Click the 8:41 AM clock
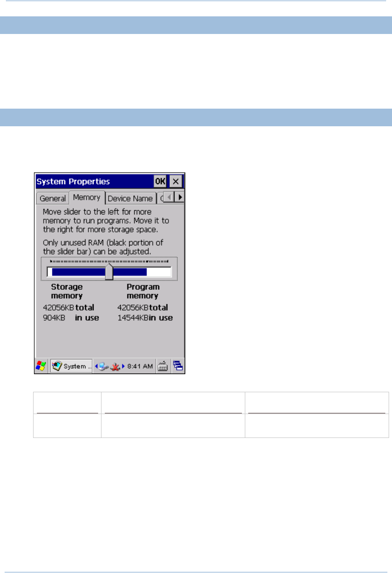This screenshot has width=392, height=573. pos(140,366)
